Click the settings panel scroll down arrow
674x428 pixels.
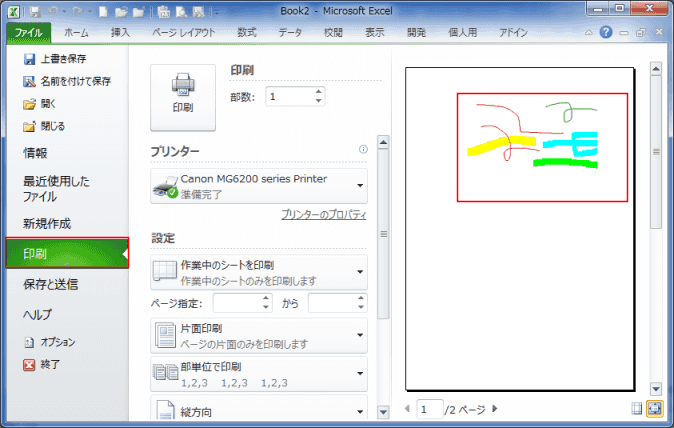(383, 412)
